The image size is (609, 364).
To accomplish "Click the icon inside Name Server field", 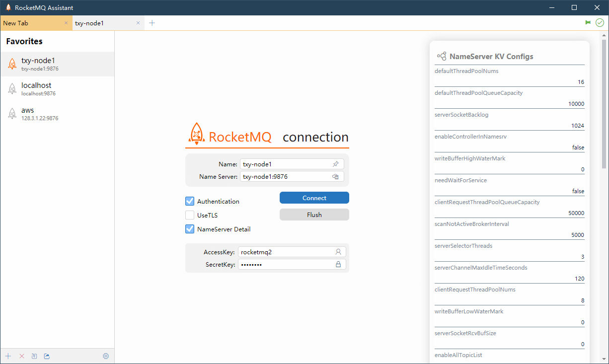I will (336, 176).
